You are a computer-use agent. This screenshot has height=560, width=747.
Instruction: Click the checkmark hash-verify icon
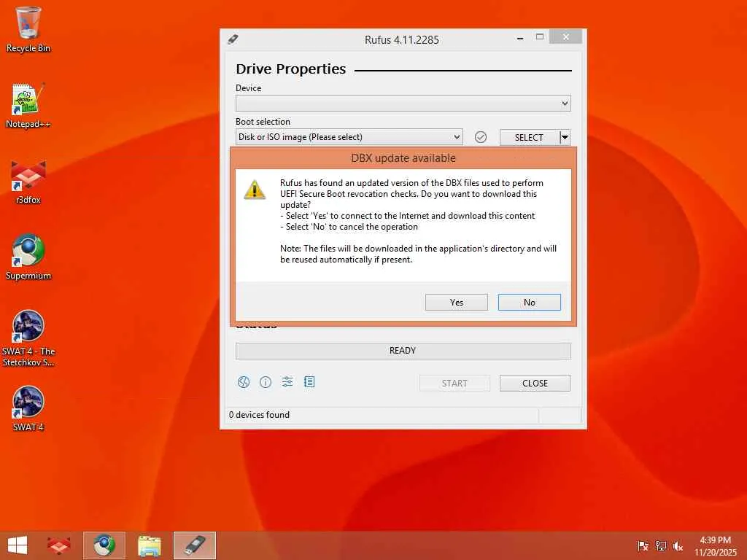[x=481, y=138]
